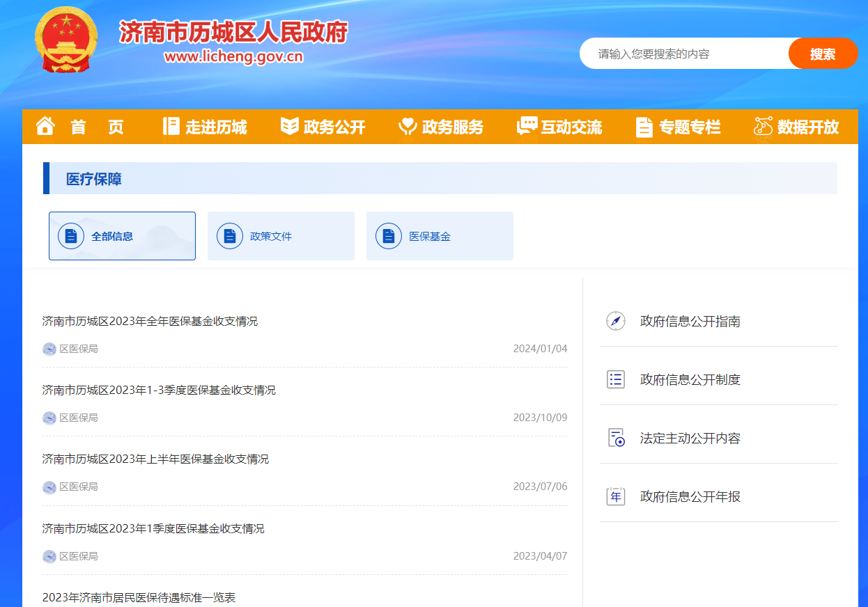Viewport: 868px width, 607px height.
Task: Go to 政务公开 in navigation bar
Action: coord(334,127)
